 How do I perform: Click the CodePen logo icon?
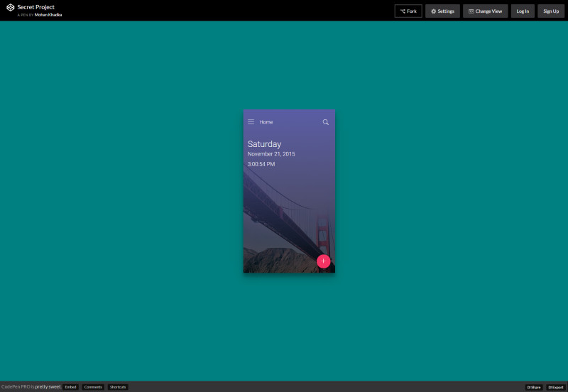tap(10, 8)
